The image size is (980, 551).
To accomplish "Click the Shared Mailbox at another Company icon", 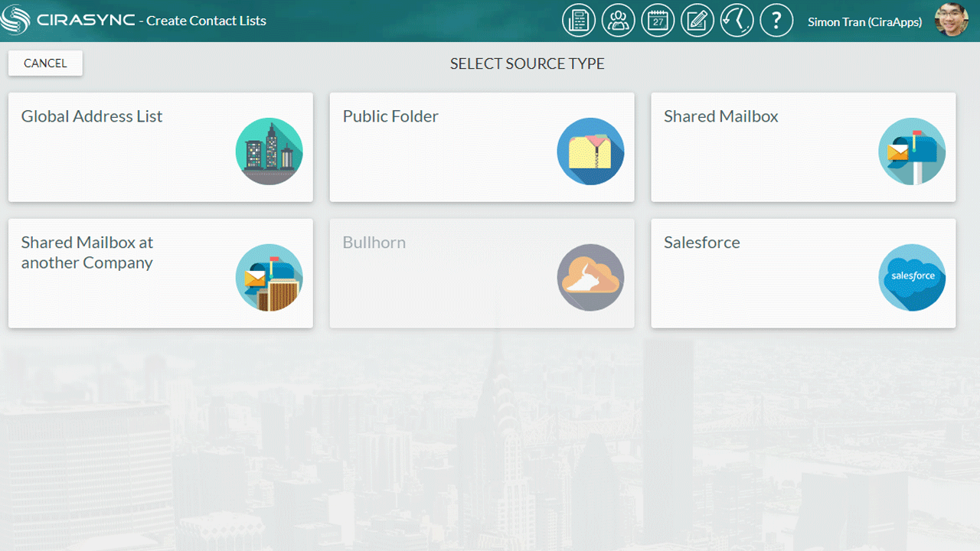I will [269, 278].
